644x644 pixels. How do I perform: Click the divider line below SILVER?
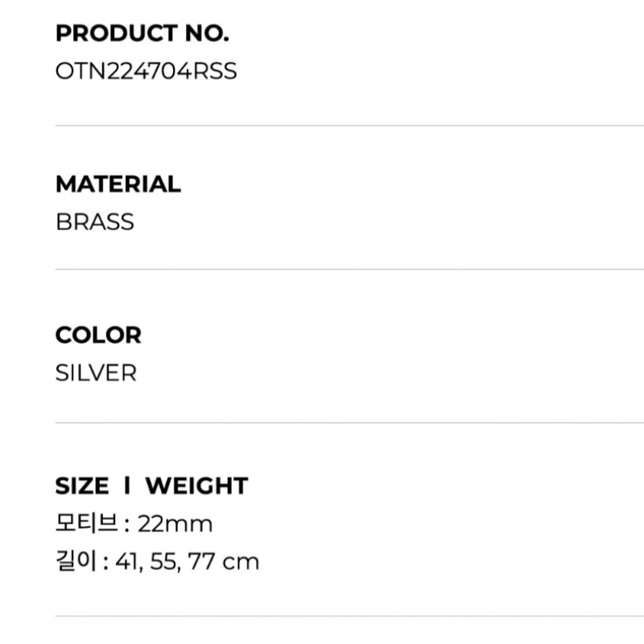pos(349,422)
